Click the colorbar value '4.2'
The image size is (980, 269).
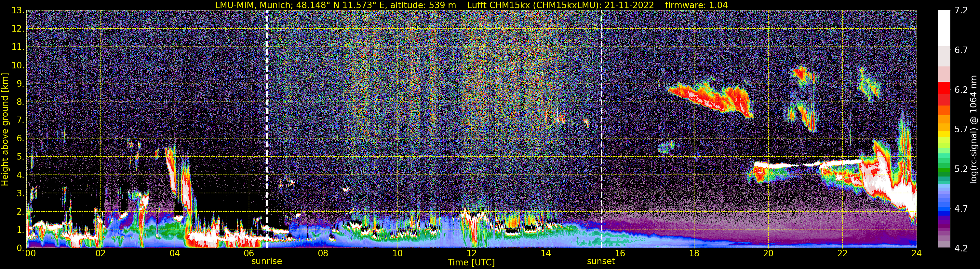coord(961,248)
